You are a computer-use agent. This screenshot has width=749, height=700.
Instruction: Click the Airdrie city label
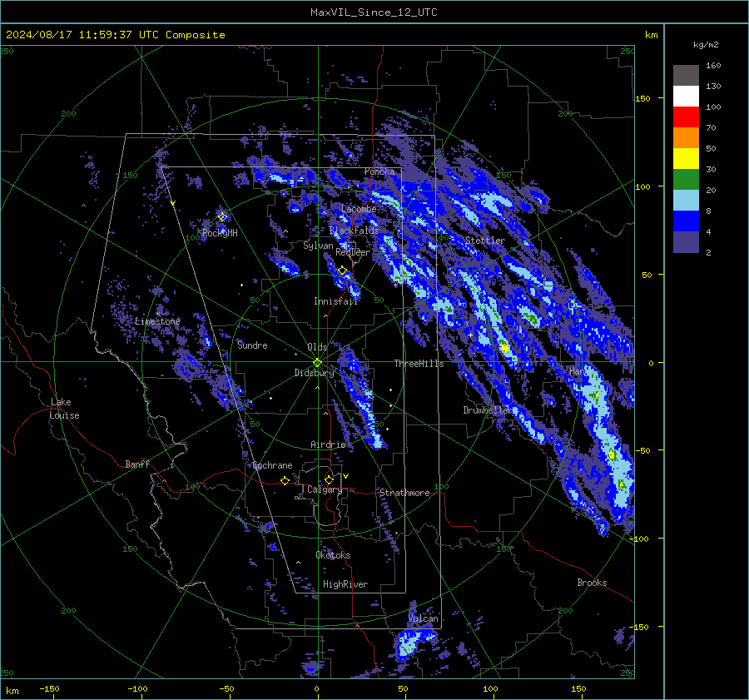(328, 444)
